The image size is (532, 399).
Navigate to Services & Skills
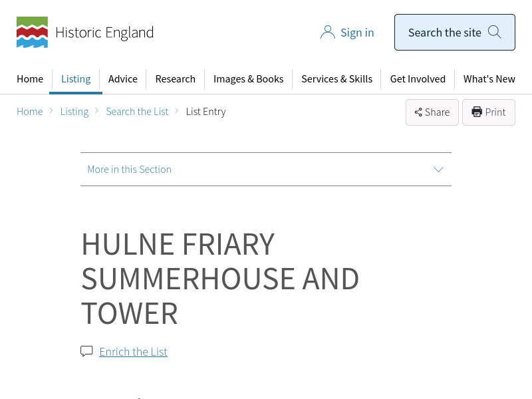[x=336, y=79]
